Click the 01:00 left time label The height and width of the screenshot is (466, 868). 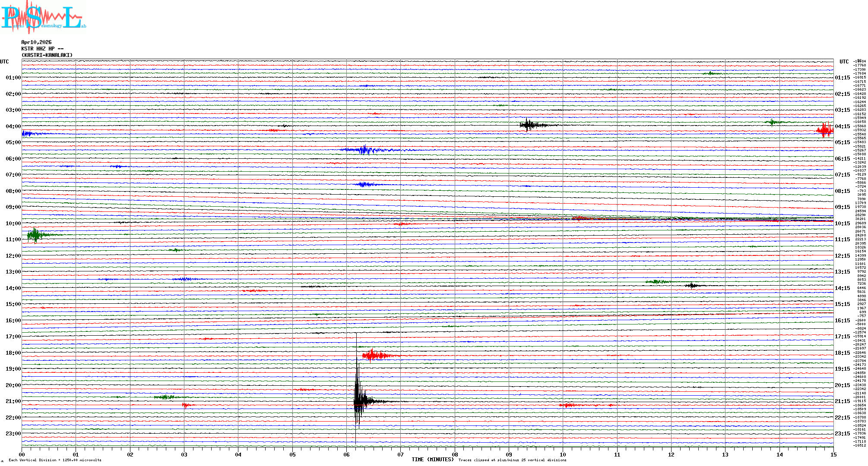pos(13,78)
